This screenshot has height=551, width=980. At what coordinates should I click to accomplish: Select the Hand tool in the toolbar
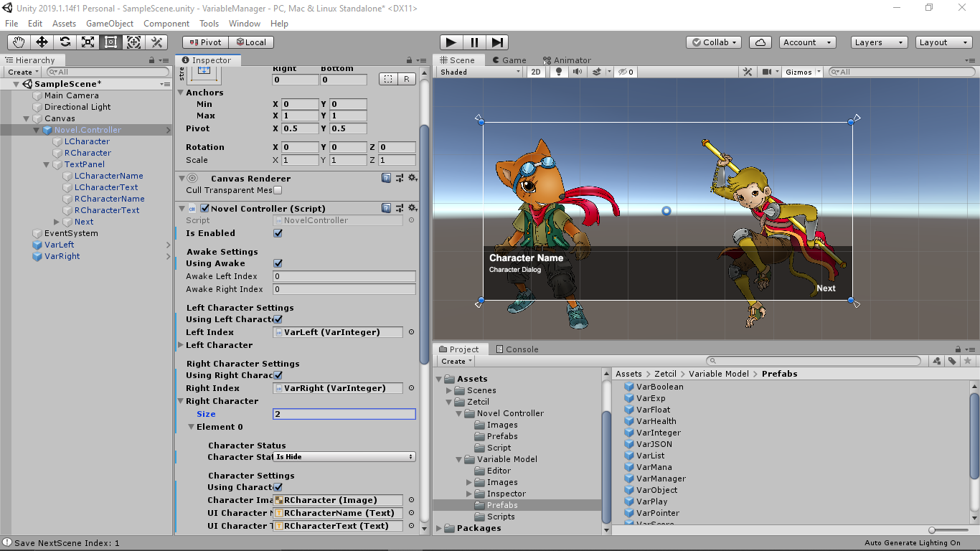18,42
